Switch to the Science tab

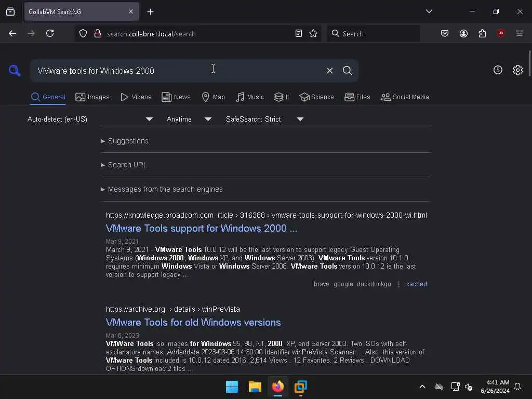[316, 97]
